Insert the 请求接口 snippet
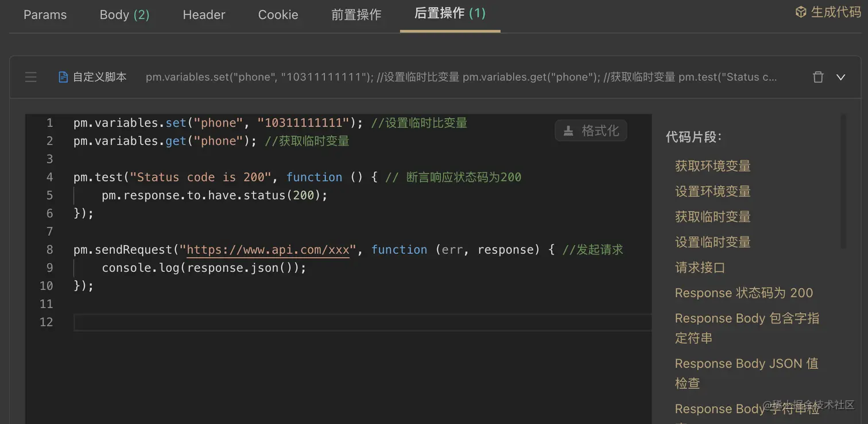Viewport: 868px width, 424px height. click(700, 267)
